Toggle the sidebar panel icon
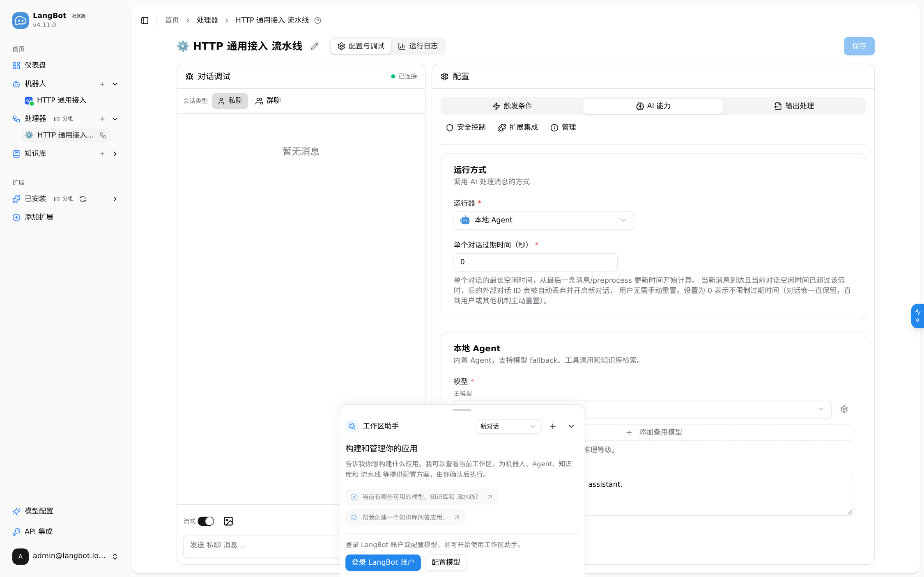This screenshot has height=577, width=924. click(x=145, y=21)
